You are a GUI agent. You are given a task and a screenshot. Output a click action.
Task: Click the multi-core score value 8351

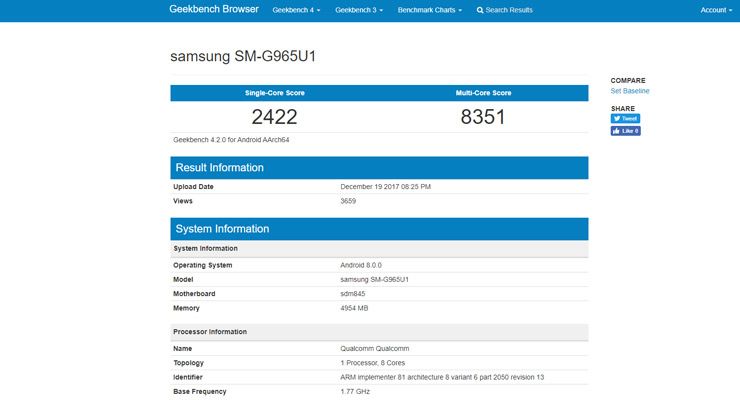coord(484,117)
